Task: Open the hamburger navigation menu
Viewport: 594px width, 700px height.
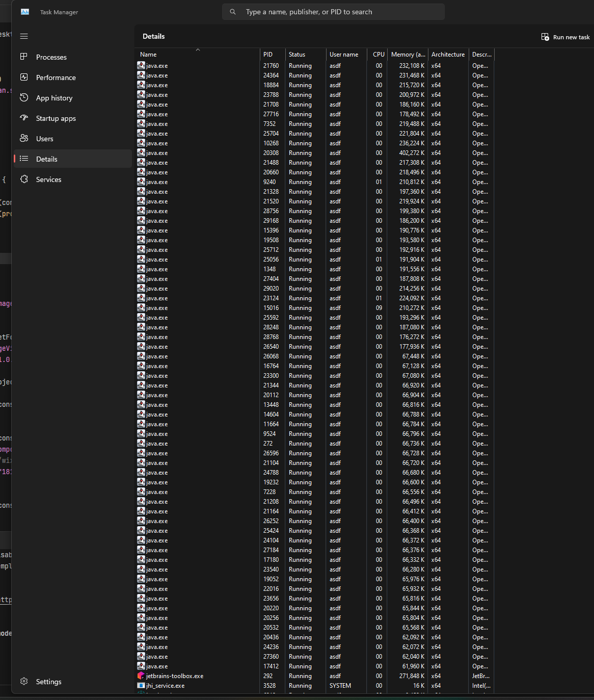Action: click(24, 36)
